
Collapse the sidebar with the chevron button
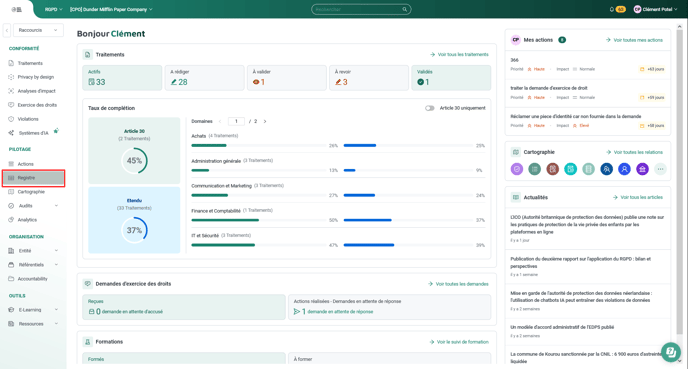[7, 30]
